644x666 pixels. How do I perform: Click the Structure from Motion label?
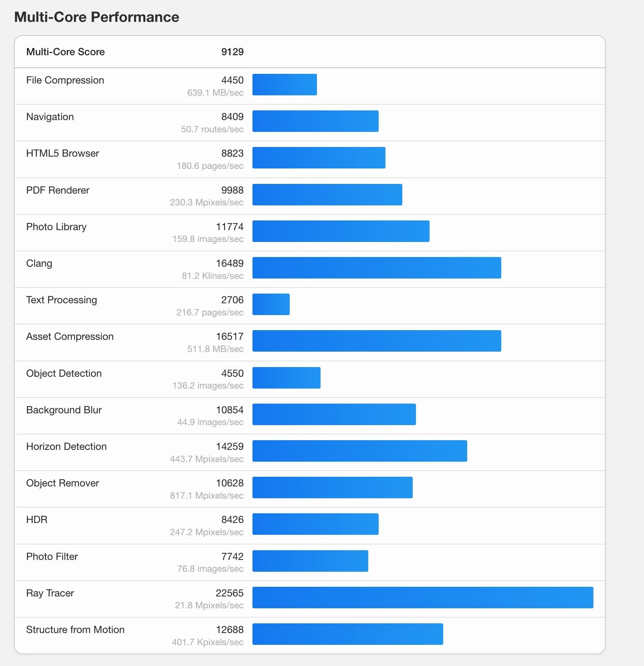click(x=75, y=629)
